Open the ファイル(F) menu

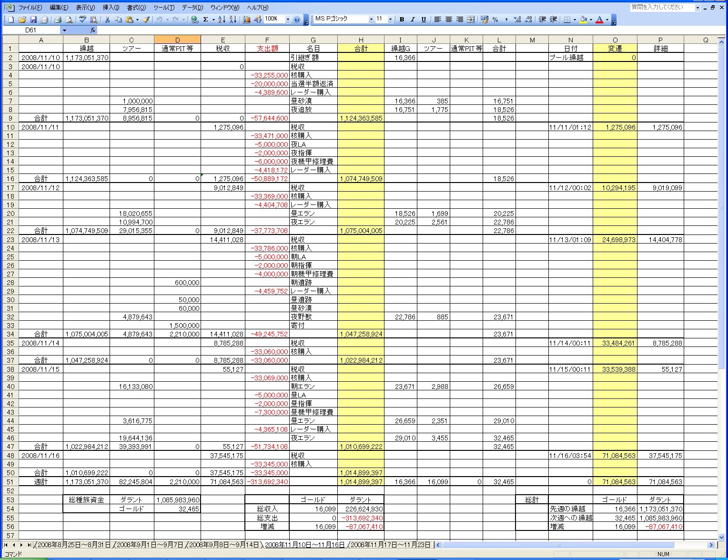(x=30, y=8)
